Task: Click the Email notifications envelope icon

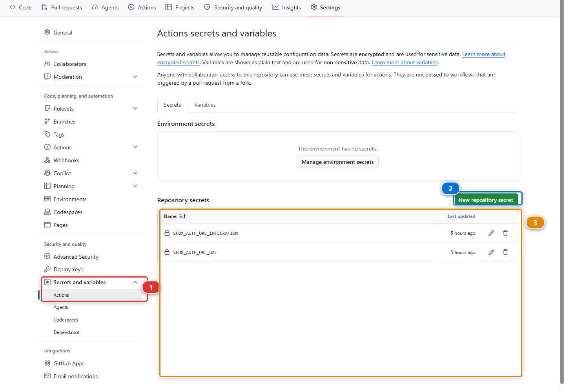Action: (x=47, y=376)
